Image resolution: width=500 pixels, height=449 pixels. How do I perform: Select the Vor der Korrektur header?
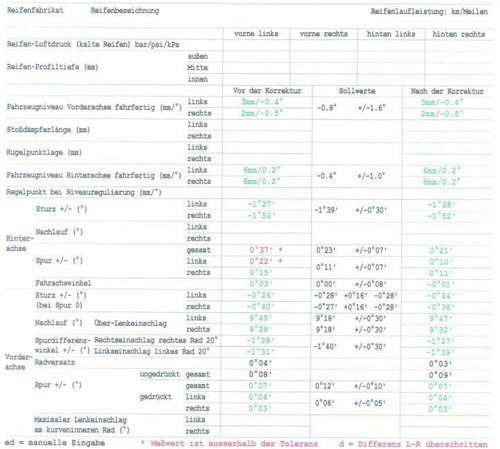point(267,91)
